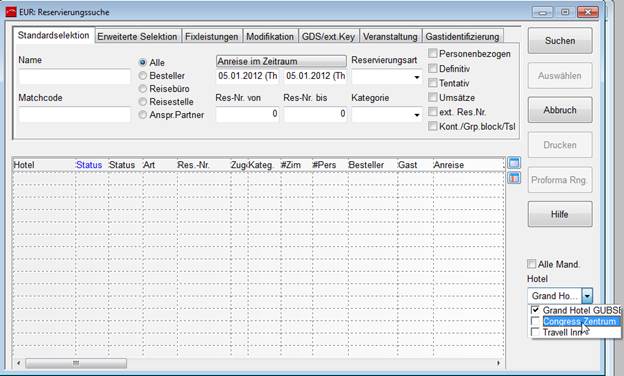Click the Art column header
This screenshot has height=376, width=624.
point(159,165)
